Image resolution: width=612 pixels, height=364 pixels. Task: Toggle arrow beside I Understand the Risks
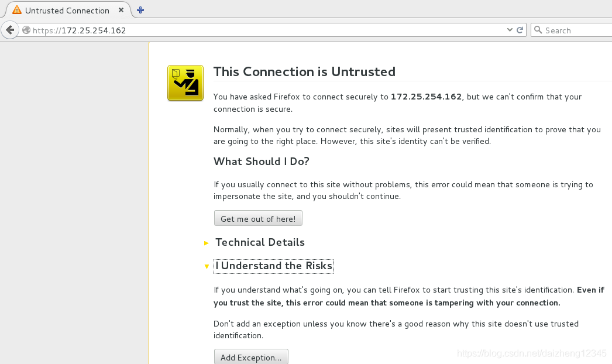coord(207,266)
